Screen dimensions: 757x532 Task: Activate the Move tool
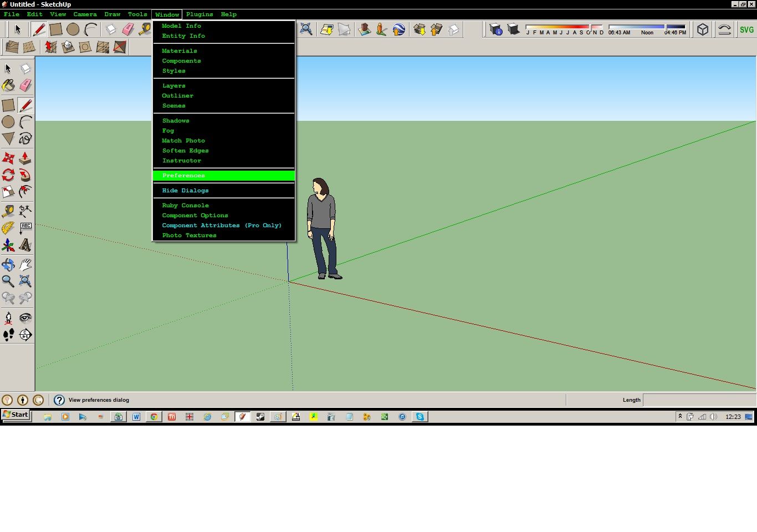pyautogui.click(x=8, y=158)
